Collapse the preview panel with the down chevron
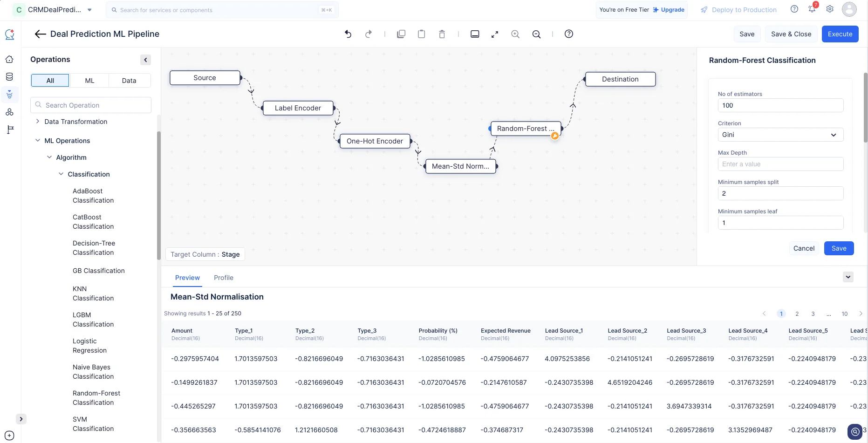This screenshot has height=443, width=868. pyautogui.click(x=848, y=277)
